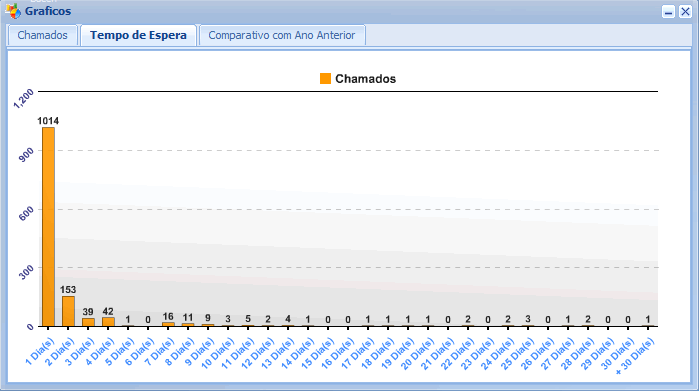Minimize the Graficos window
This screenshot has width=699, height=391.
tap(668, 12)
